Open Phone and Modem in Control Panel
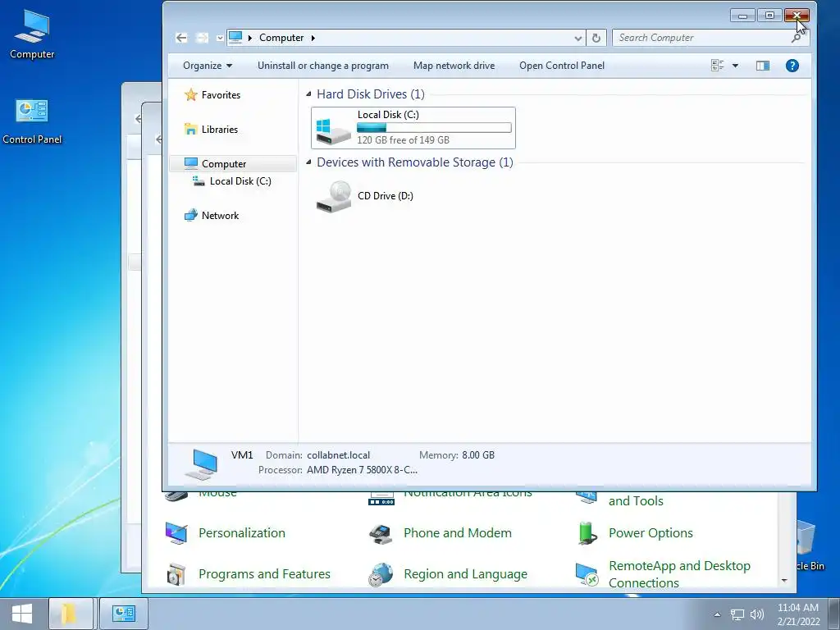Screen dimensions: 840x630 click(x=458, y=532)
